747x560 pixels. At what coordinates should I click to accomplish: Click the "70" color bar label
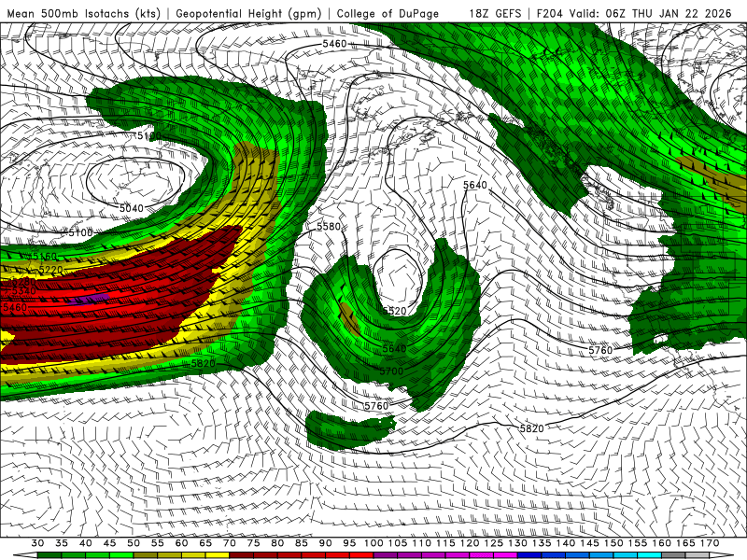click(229, 543)
